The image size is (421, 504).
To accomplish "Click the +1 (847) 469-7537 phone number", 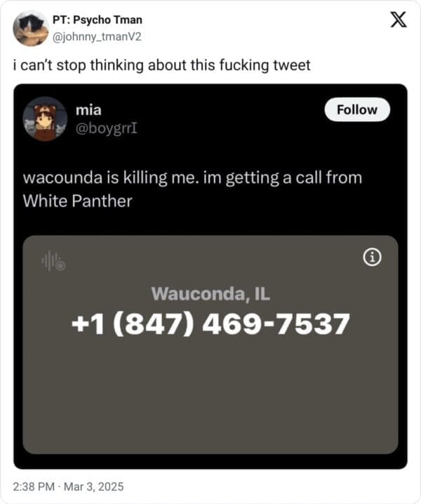I will coord(210,324).
